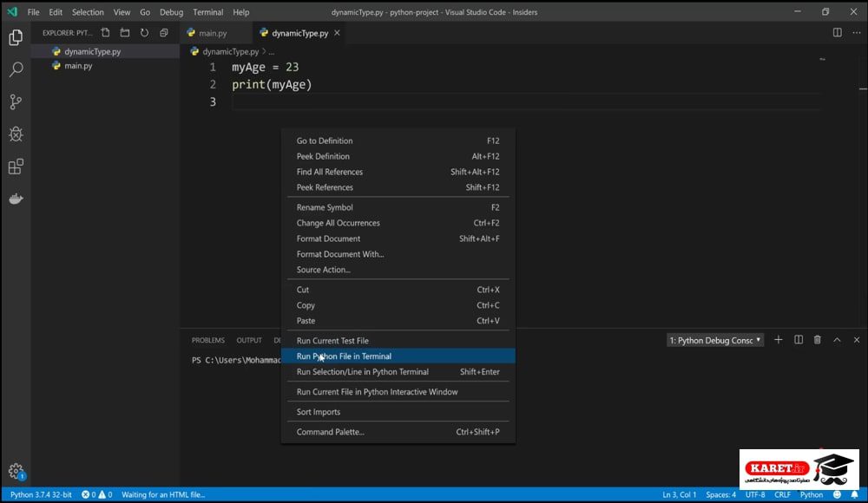Close the terminal panel
This screenshot has width=868, height=503.
pyautogui.click(x=857, y=340)
